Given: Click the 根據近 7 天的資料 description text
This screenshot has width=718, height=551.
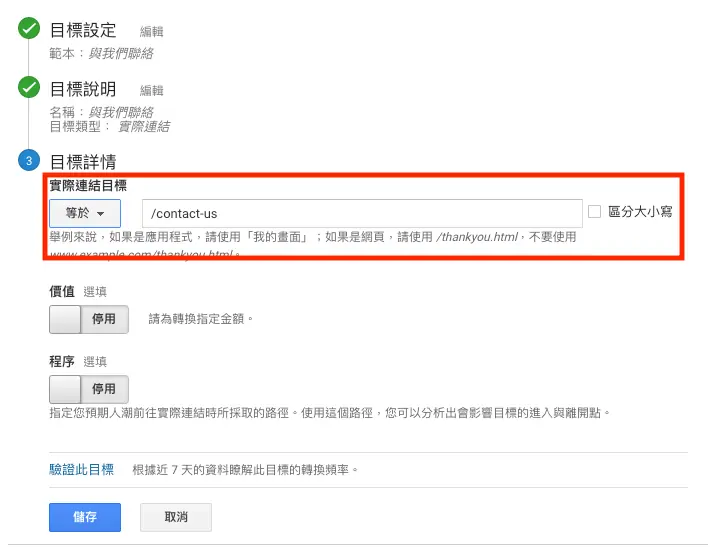Looking at the screenshot, I should (245, 470).
